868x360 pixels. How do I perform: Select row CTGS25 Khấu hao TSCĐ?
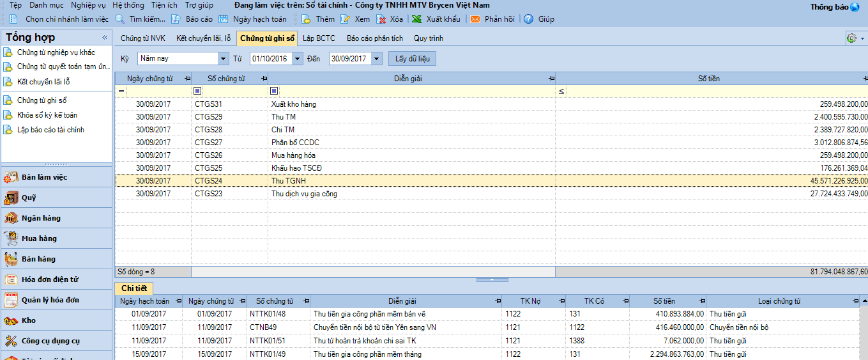(491, 168)
